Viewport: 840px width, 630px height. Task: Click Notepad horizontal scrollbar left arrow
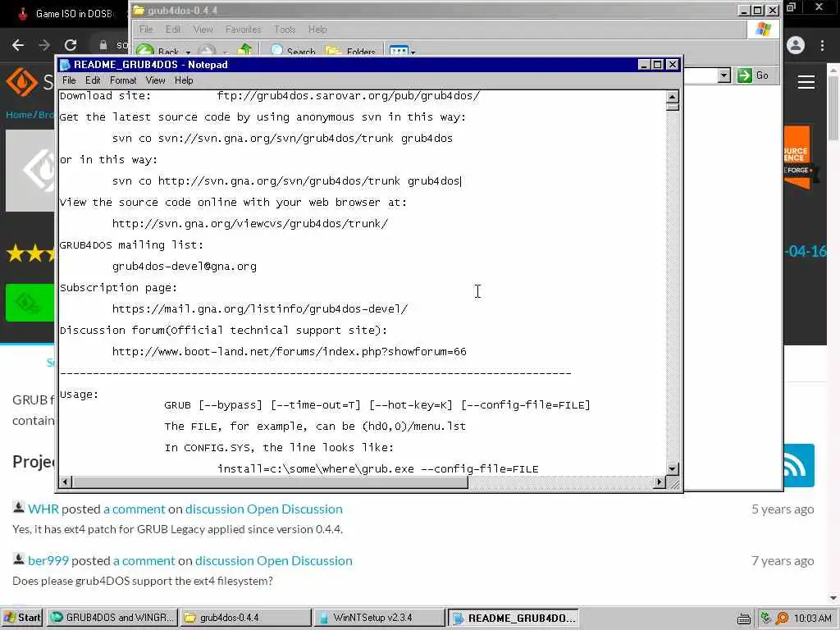(65, 482)
